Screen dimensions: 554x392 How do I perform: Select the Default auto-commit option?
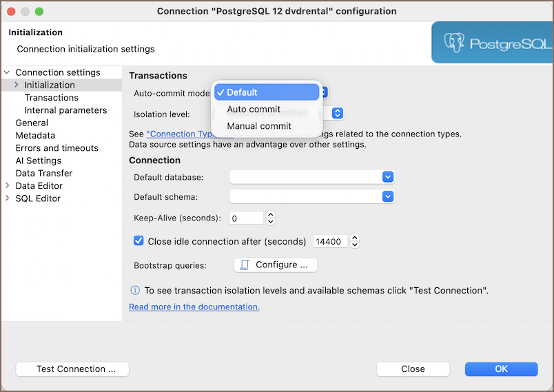click(x=266, y=92)
